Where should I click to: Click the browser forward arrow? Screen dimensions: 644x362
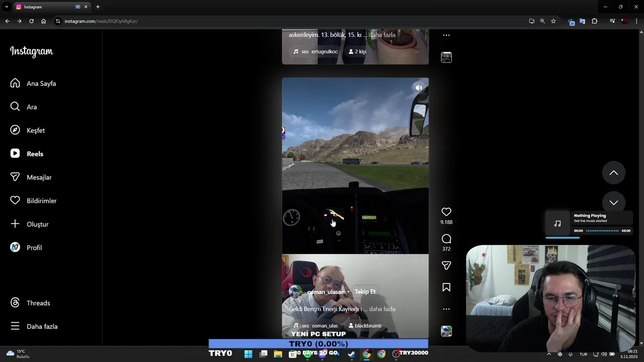pos(19,21)
